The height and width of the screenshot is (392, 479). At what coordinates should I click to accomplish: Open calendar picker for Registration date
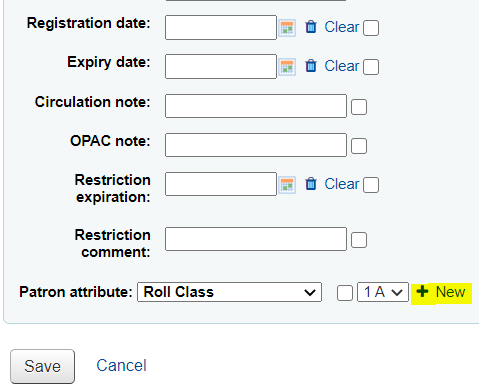pyautogui.click(x=287, y=28)
